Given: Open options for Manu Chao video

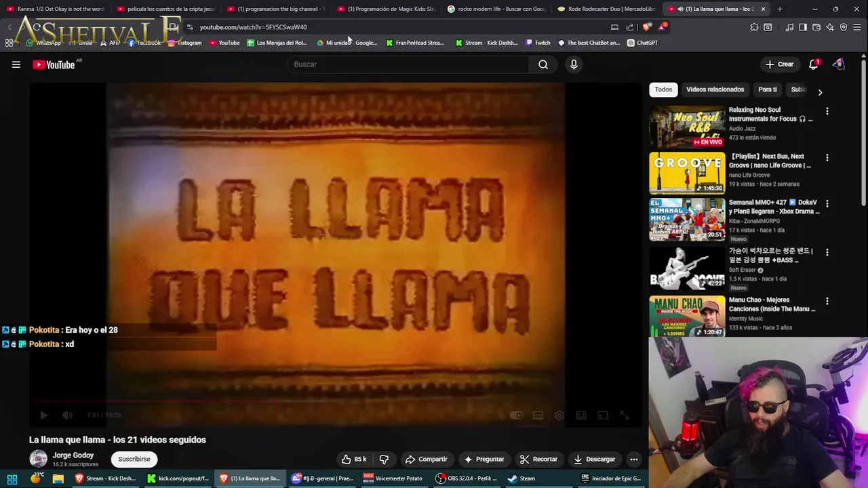Looking at the screenshot, I should pyautogui.click(x=827, y=301).
